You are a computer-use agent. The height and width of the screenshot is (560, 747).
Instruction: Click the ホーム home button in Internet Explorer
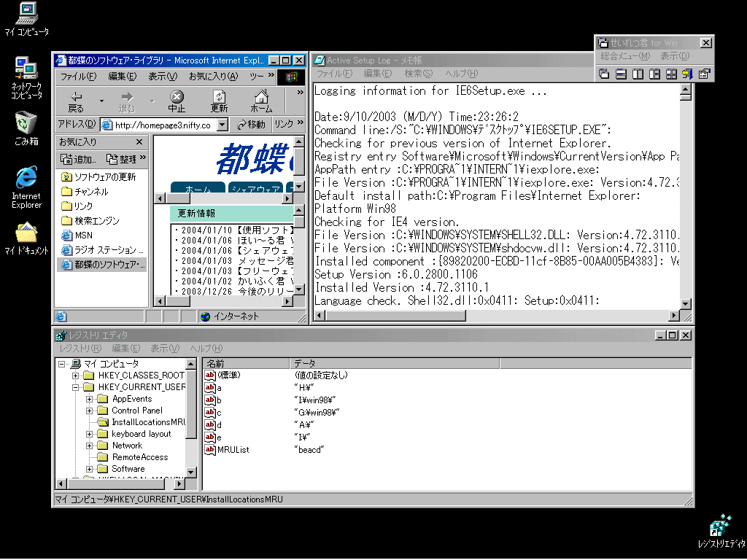pyautogui.click(x=261, y=101)
